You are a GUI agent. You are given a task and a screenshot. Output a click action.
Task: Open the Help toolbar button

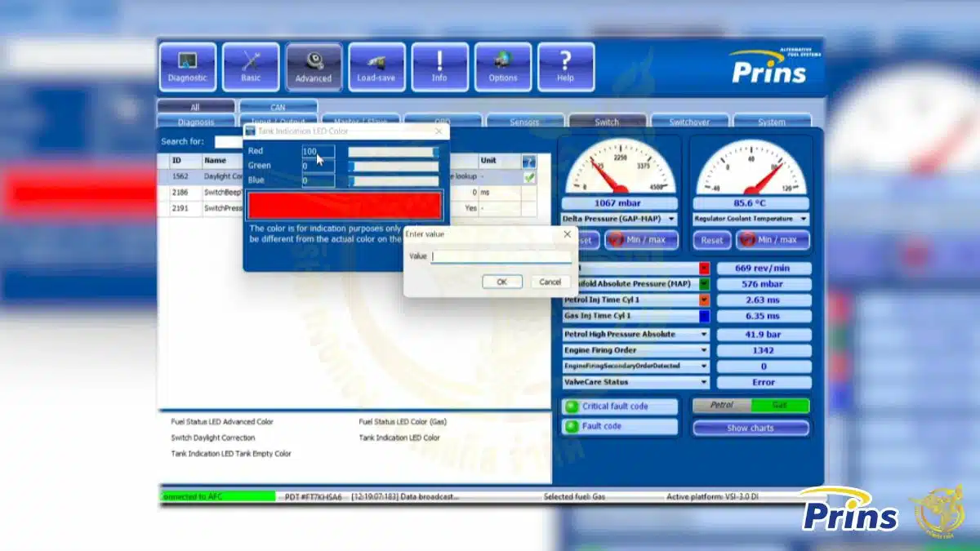(565, 67)
